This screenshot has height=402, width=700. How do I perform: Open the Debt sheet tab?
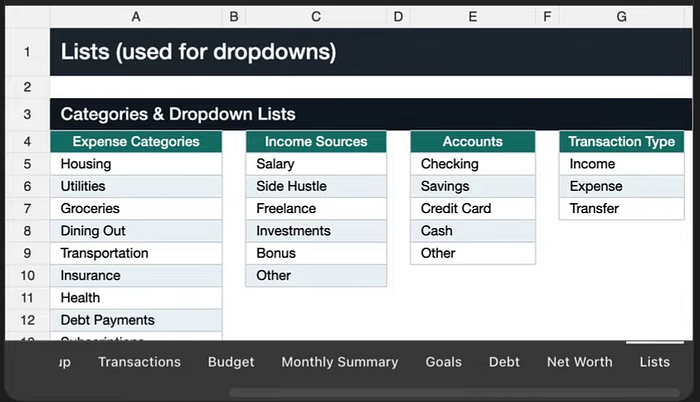tap(504, 362)
